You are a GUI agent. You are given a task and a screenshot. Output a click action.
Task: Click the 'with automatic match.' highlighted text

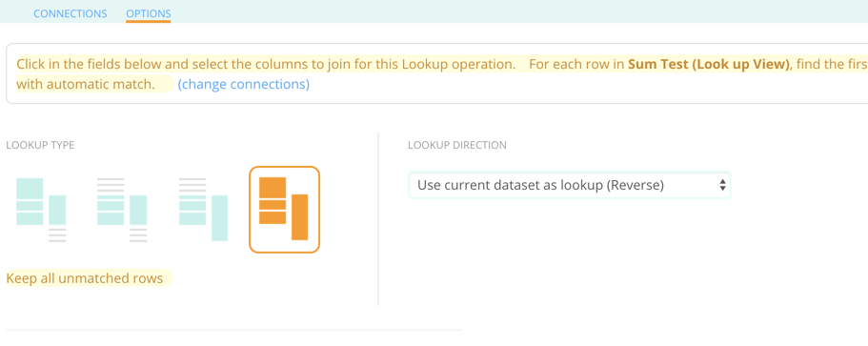click(x=86, y=85)
